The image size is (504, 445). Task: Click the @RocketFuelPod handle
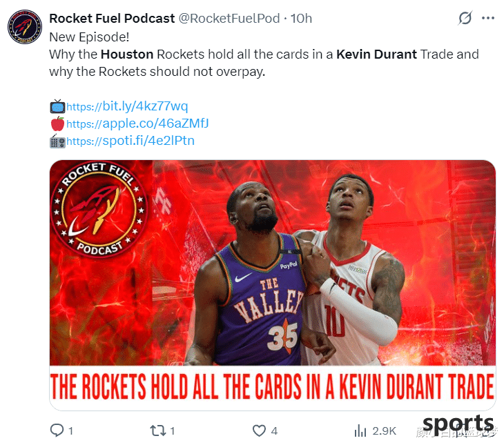(x=229, y=19)
